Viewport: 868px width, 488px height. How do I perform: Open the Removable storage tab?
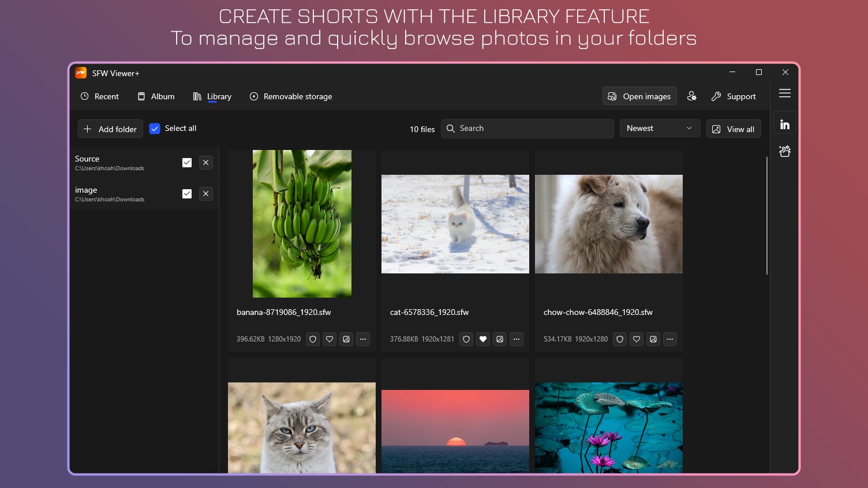click(291, 96)
